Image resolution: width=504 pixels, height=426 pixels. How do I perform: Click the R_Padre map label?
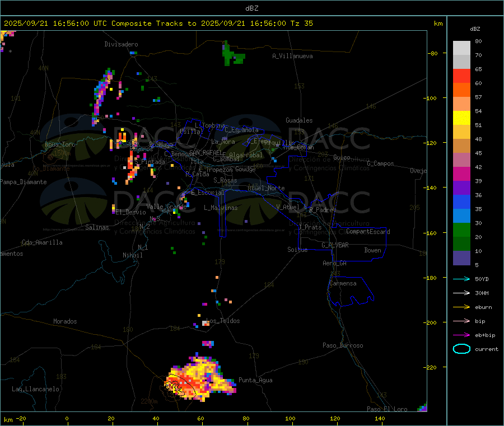pyautogui.click(x=321, y=210)
